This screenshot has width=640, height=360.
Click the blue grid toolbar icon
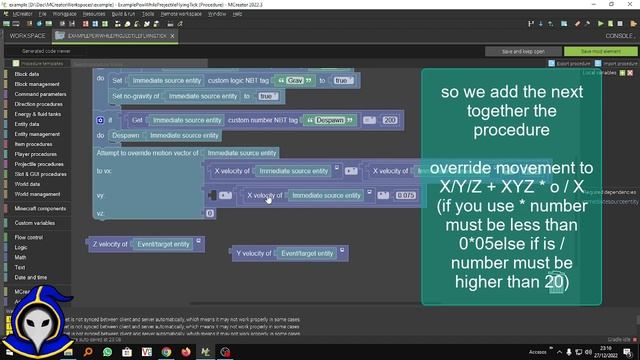point(95,24)
